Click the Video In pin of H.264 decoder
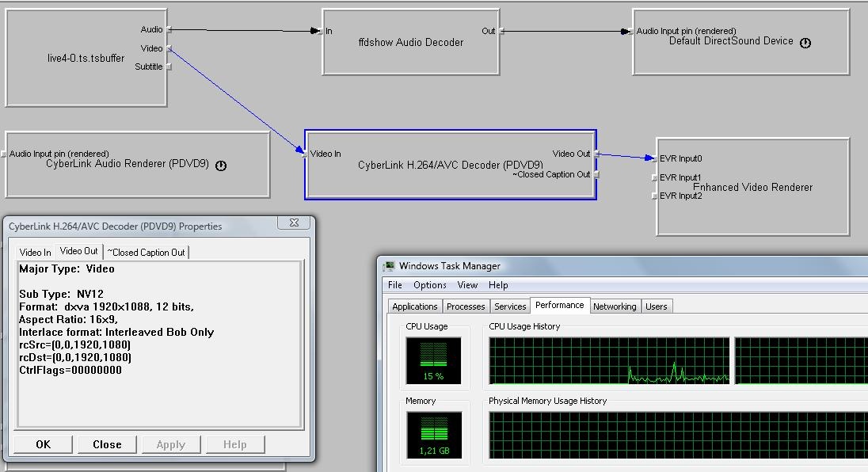The image size is (868, 472). click(305, 154)
